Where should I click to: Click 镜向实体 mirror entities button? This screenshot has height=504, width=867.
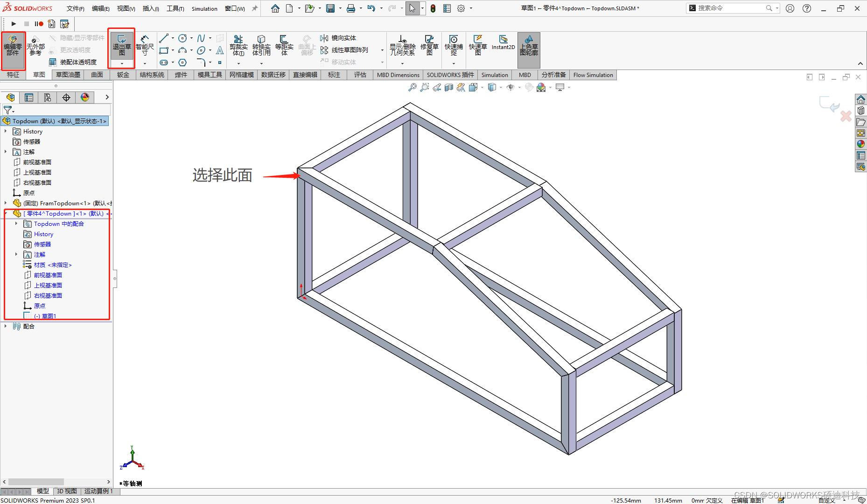[338, 38]
